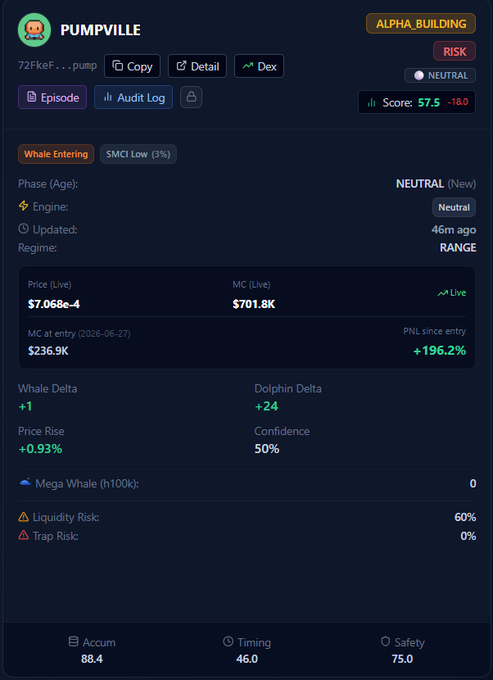Open the Dex chart link
This screenshot has height=680, width=493.
coord(259,66)
